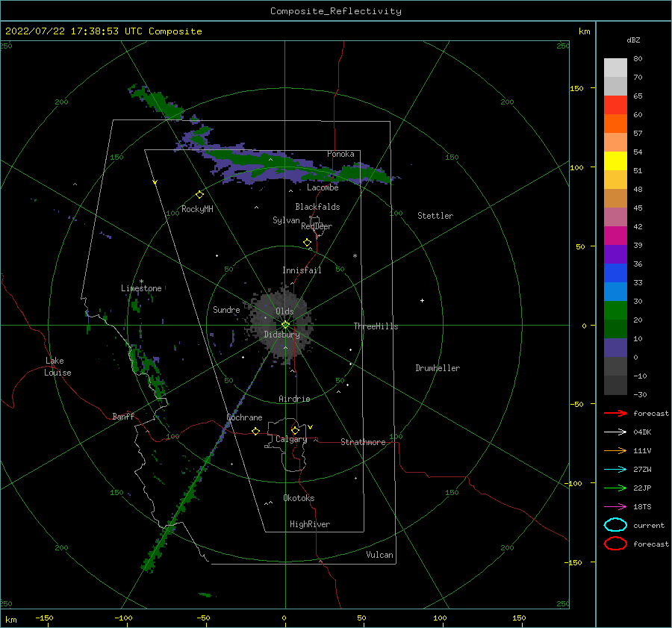Click the asterisk marker above Limestone label
This screenshot has width=672, height=628.
tap(141, 282)
